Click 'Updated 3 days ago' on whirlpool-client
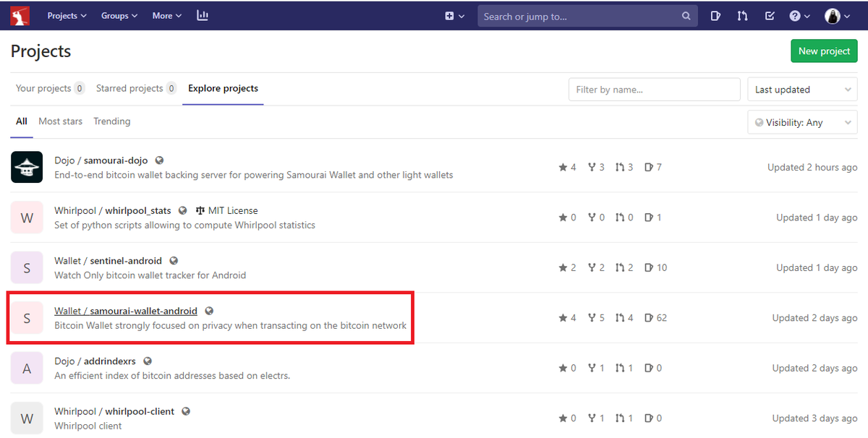 pyautogui.click(x=814, y=418)
